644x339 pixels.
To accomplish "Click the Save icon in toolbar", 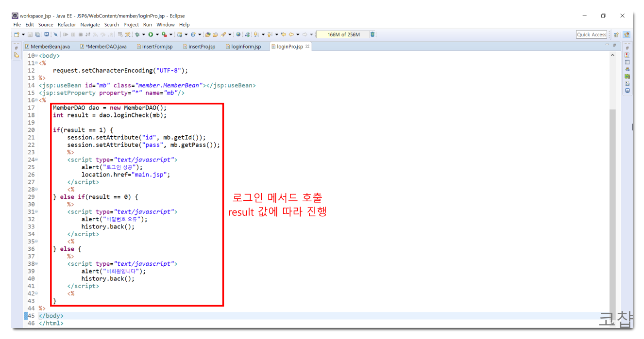I will pyautogui.click(x=30, y=34).
